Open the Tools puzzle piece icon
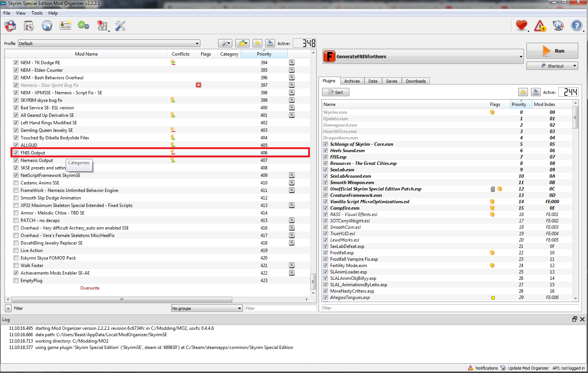588x373 pixels. click(102, 26)
